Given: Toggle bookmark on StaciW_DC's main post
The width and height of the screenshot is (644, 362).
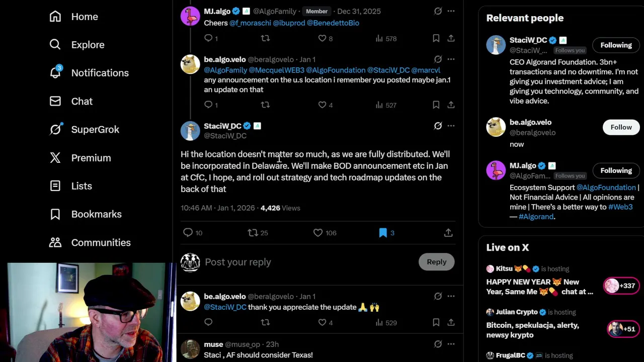Looking at the screenshot, I should click(383, 233).
